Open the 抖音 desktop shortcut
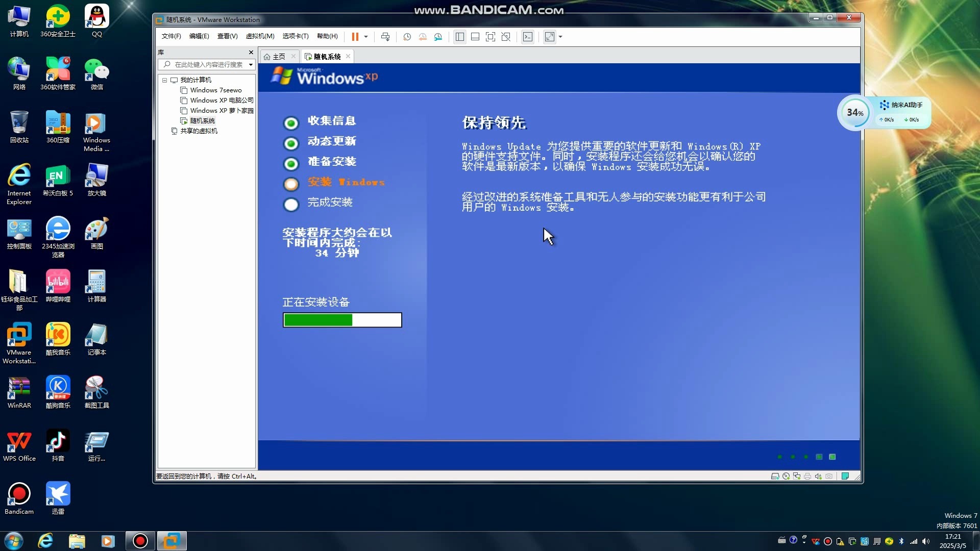Screen dimensions: 980x551 (58, 445)
